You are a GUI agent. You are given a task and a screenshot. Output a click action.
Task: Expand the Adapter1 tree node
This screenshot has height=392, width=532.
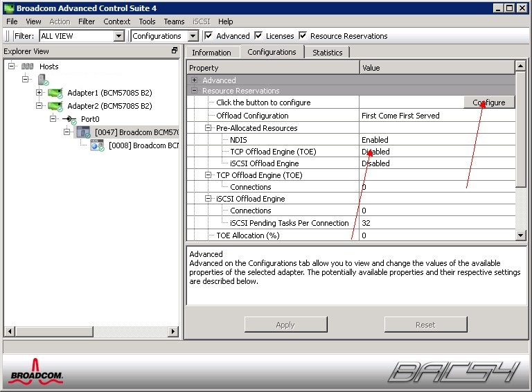(x=39, y=93)
